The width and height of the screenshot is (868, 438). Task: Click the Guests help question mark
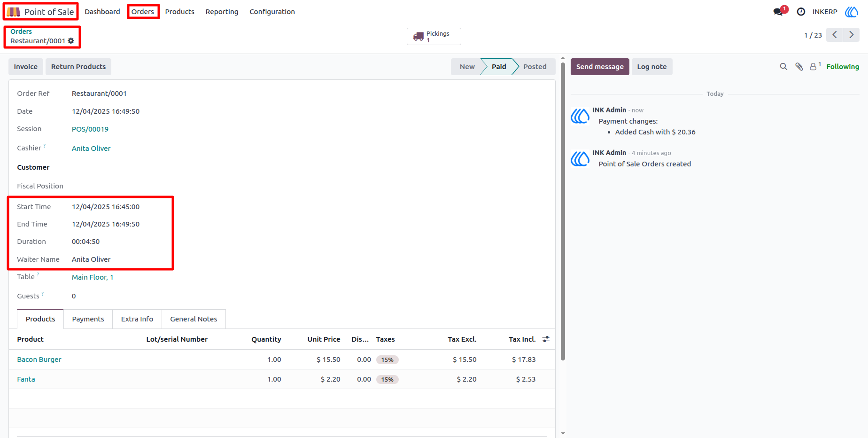43,294
